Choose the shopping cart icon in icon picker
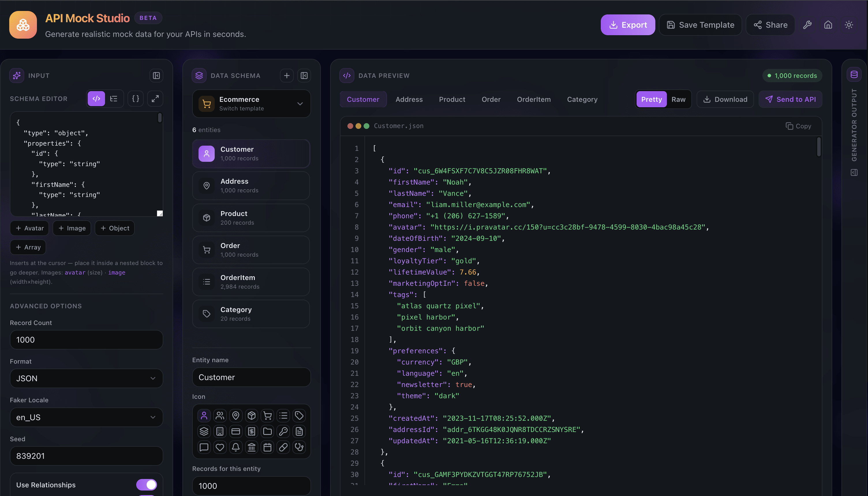This screenshot has height=496, width=868. click(267, 416)
